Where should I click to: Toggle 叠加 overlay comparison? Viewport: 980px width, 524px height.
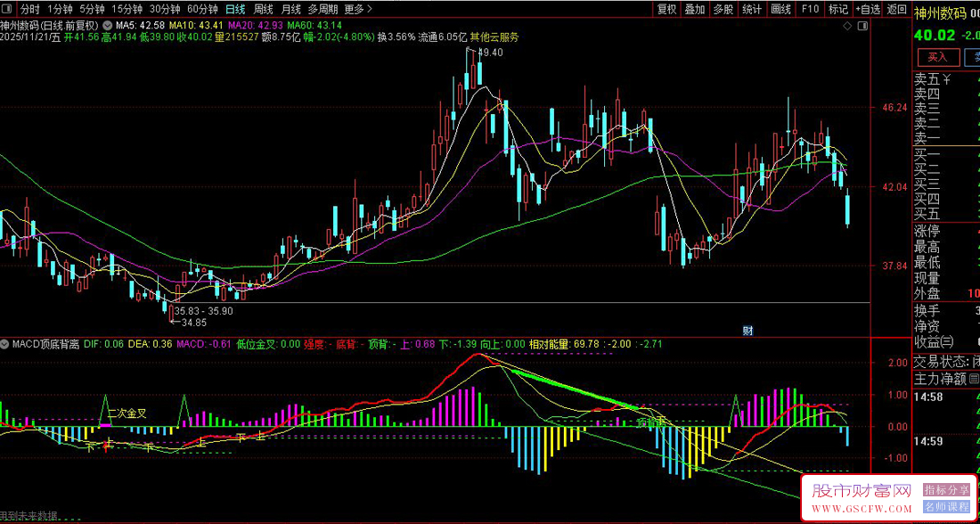(695, 9)
